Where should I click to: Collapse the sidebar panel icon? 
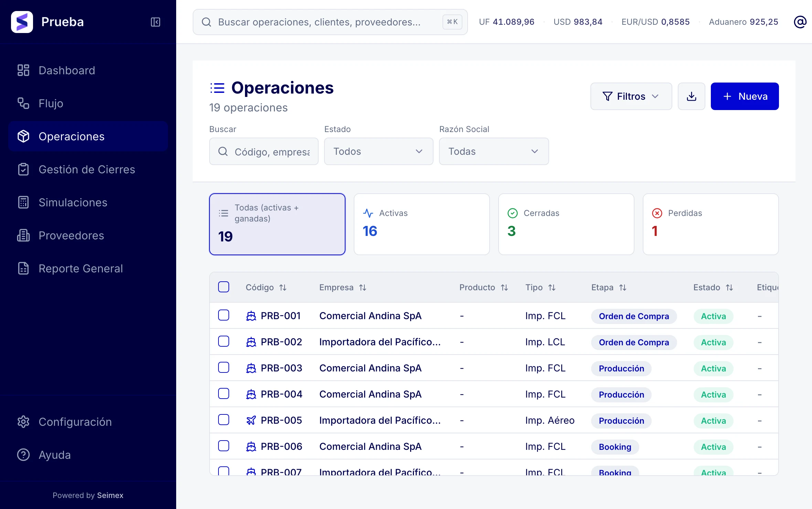click(x=156, y=22)
